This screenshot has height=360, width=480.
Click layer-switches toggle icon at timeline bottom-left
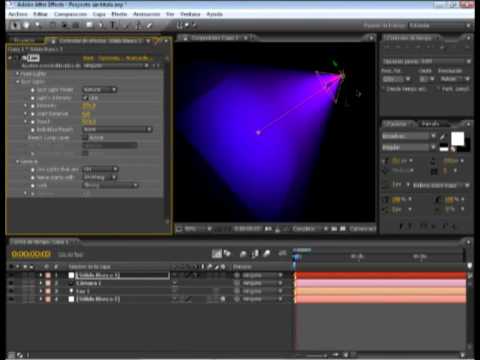coord(11,355)
